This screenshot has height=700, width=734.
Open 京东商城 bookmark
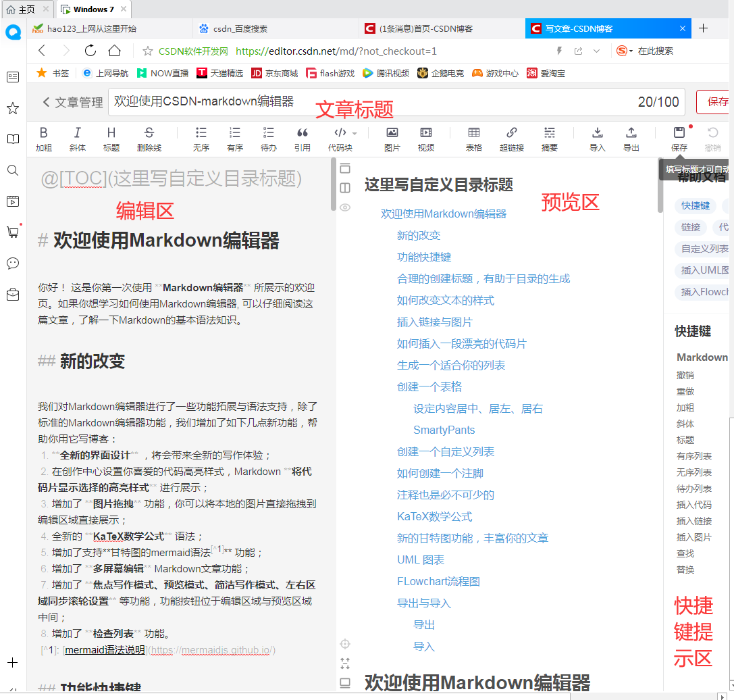[x=275, y=73]
